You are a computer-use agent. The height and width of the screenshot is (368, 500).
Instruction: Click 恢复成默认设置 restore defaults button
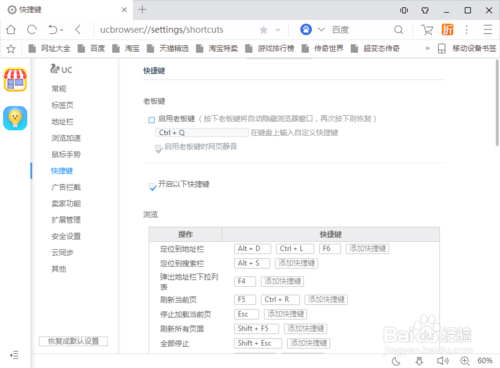(73, 341)
